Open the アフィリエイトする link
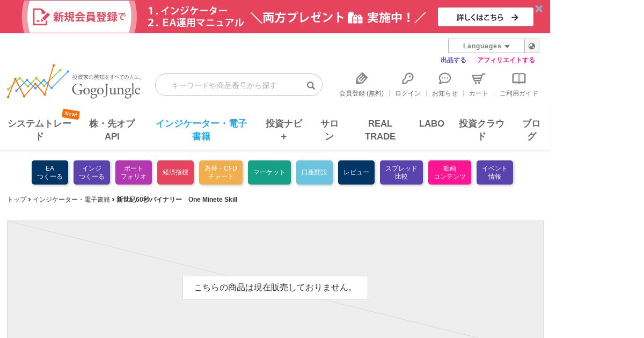Image resolution: width=644 pixels, height=338 pixels. pyautogui.click(x=506, y=60)
